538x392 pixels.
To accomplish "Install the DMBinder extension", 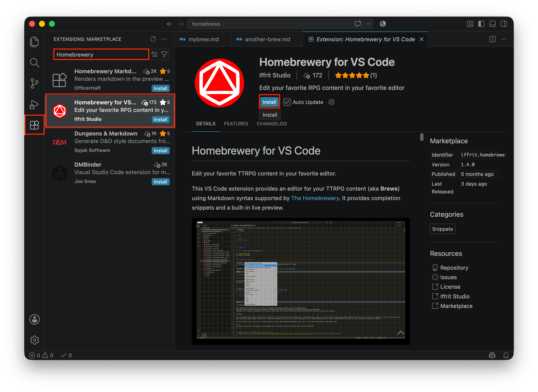I will (x=160, y=182).
